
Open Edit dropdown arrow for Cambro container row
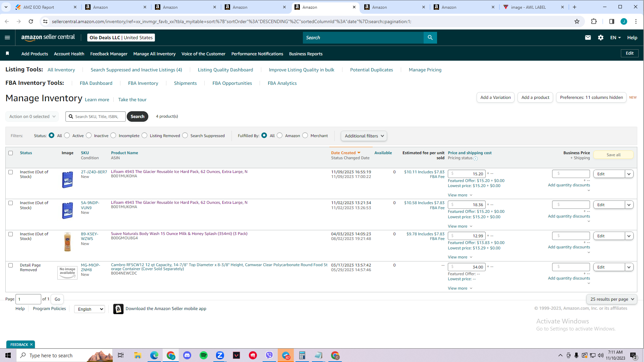pyautogui.click(x=629, y=267)
